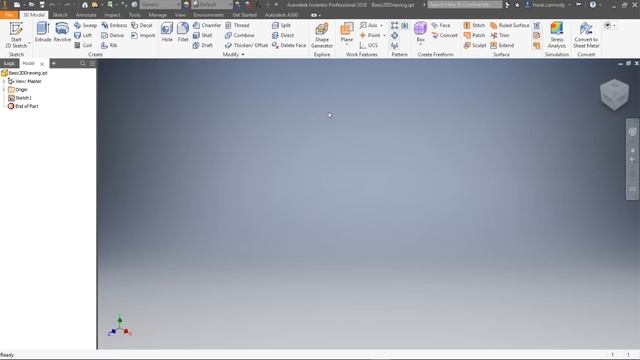Open the material Generic dropdown
The height and width of the screenshot is (360, 640).
click(160, 4)
